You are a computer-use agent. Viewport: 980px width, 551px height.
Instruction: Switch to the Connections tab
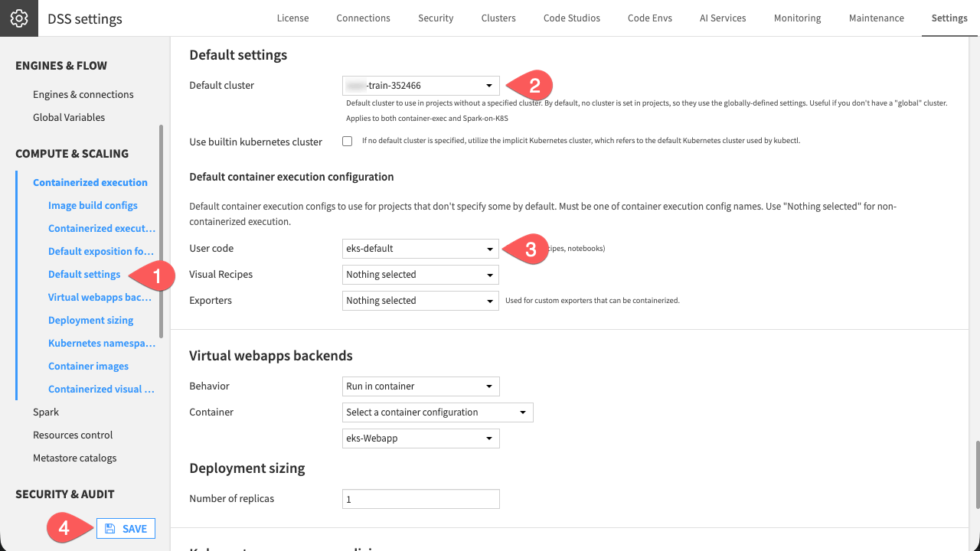(363, 18)
